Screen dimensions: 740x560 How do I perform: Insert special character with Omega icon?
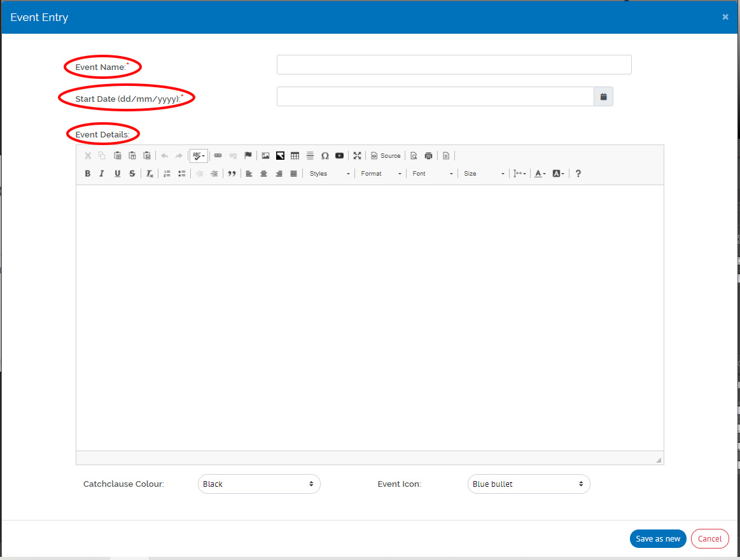point(325,156)
